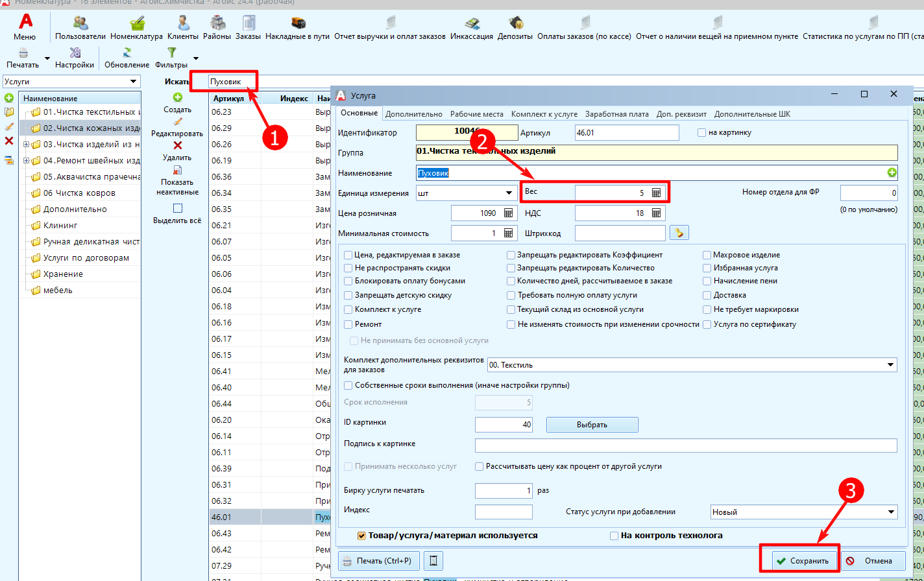This screenshot has width=924, height=581.
Task: Toggle Не распространять скидки checkbox
Action: (x=349, y=268)
